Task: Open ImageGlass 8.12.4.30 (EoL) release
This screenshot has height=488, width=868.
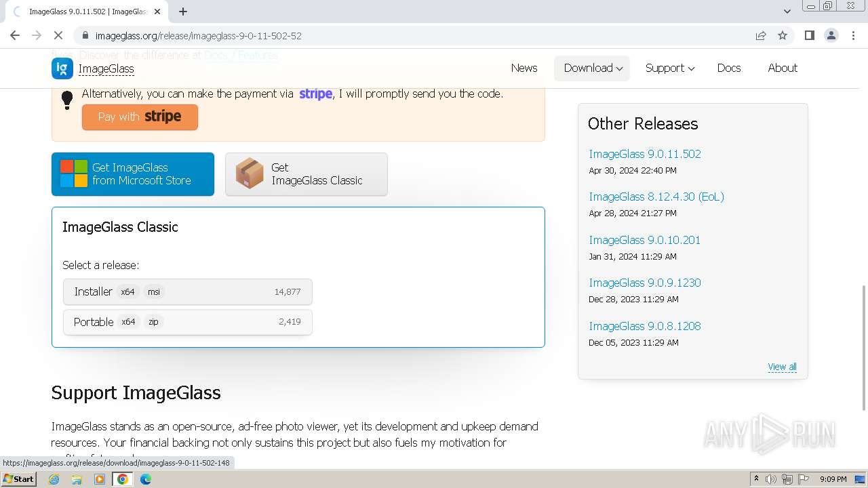Action: click(656, 197)
